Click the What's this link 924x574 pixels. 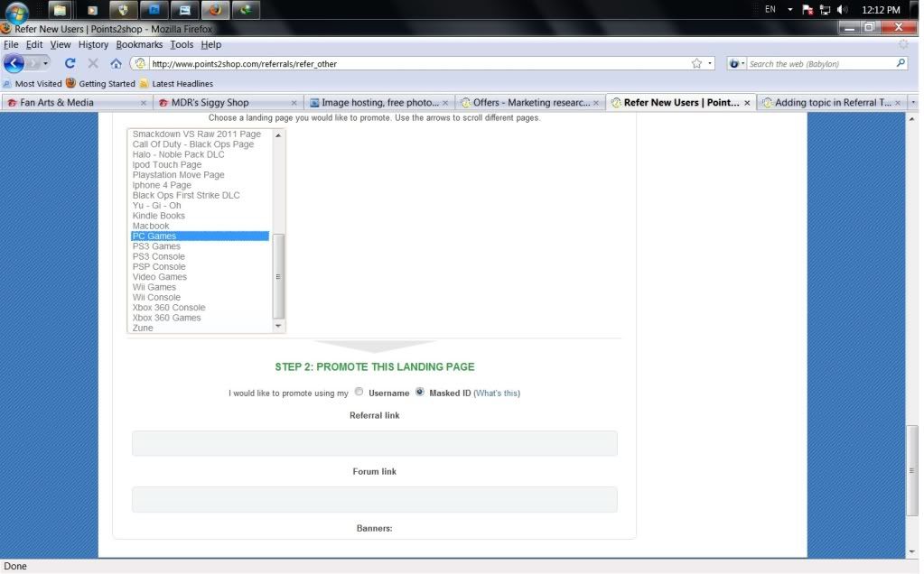click(497, 393)
